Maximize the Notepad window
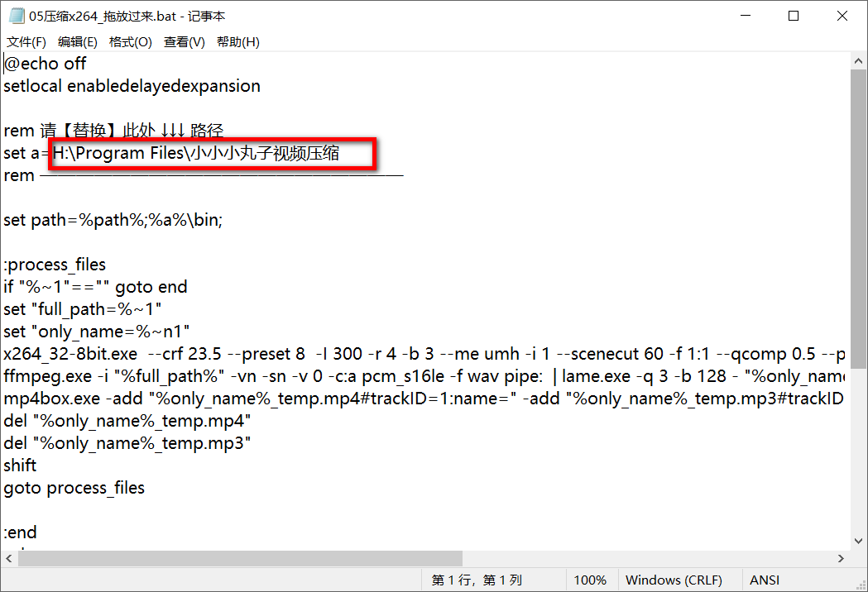This screenshot has height=592, width=868. (x=794, y=16)
